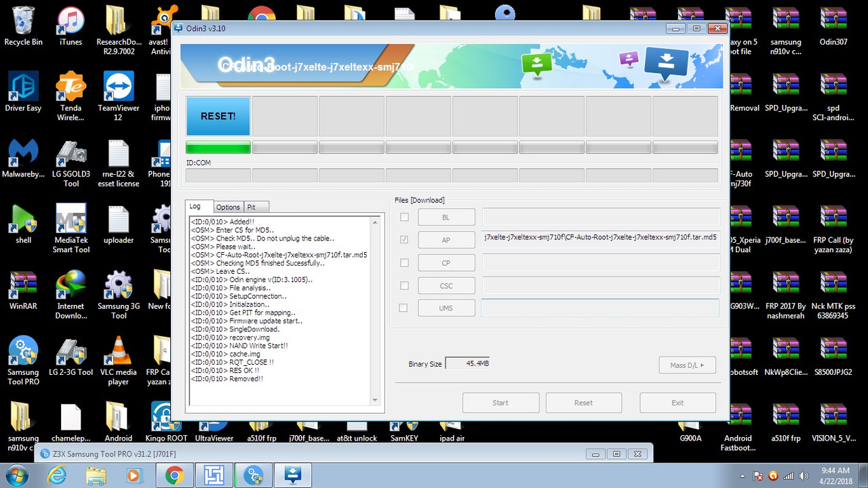Toggle the CSC file checkbox
Screen dimensions: 868x488
404,285
